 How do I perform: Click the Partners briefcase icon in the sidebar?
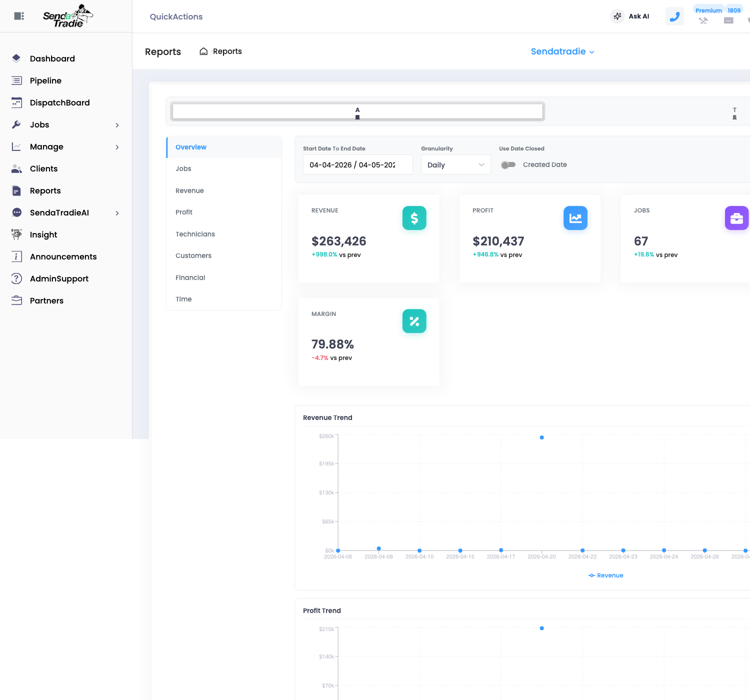[16, 300]
